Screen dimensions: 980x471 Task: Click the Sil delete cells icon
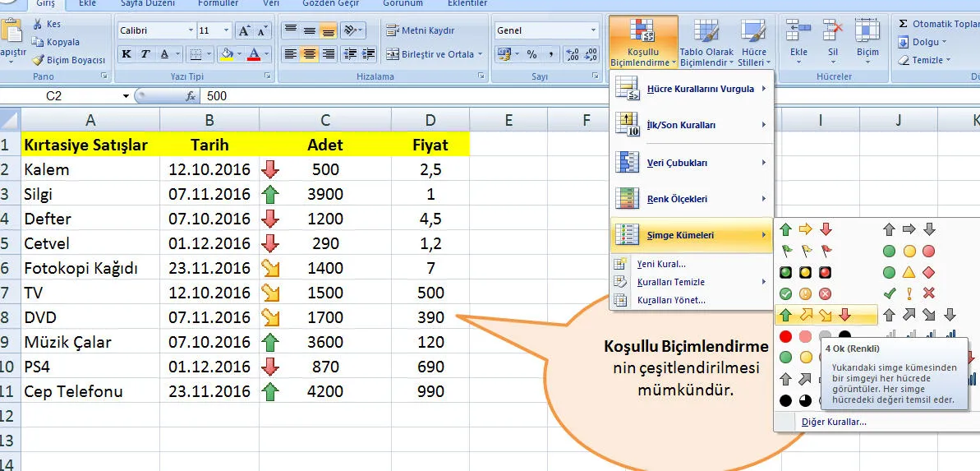833,41
